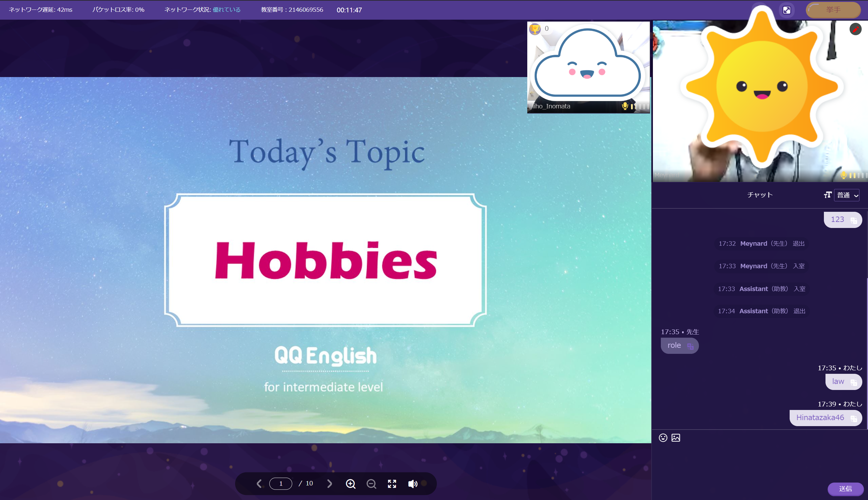
Task: Zoom in on the slide
Action: (x=351, y=484)
